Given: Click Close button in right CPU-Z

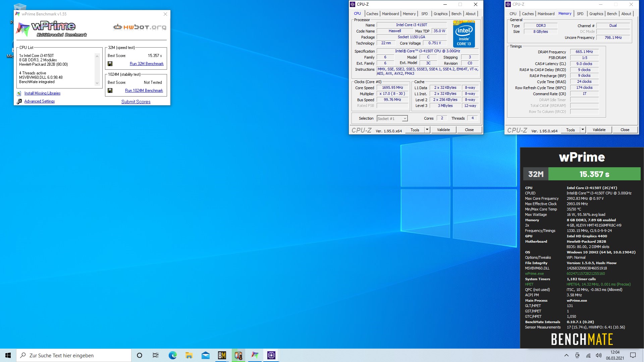Looking at the screenshot, I should 625,130.
